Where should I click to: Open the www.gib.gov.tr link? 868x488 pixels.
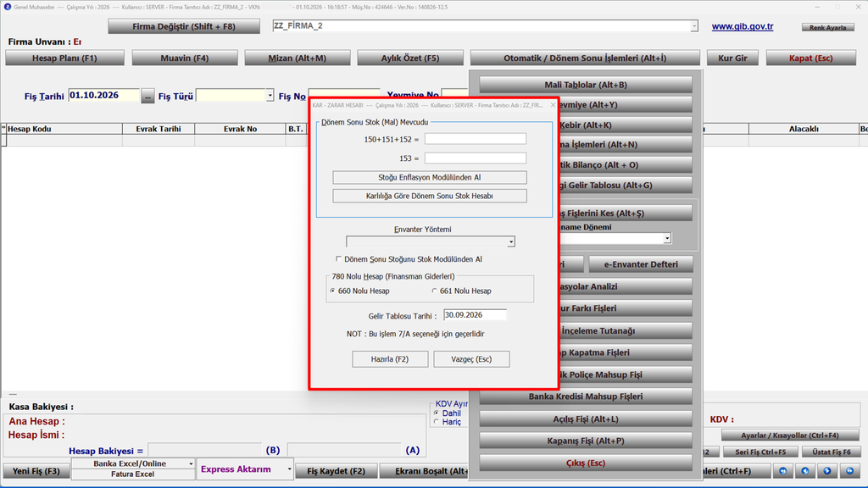(x=743, y=26)
